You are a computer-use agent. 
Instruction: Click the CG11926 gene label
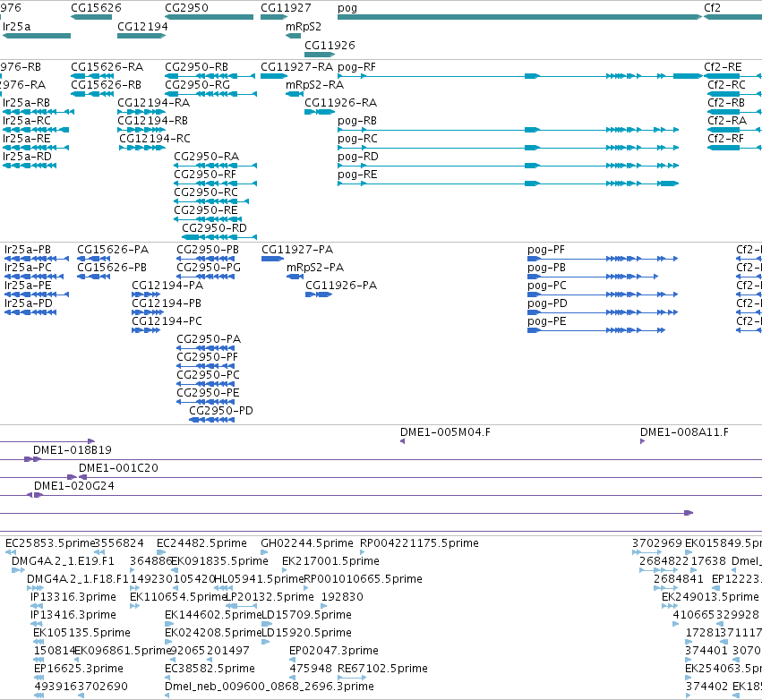coord(330,45)
